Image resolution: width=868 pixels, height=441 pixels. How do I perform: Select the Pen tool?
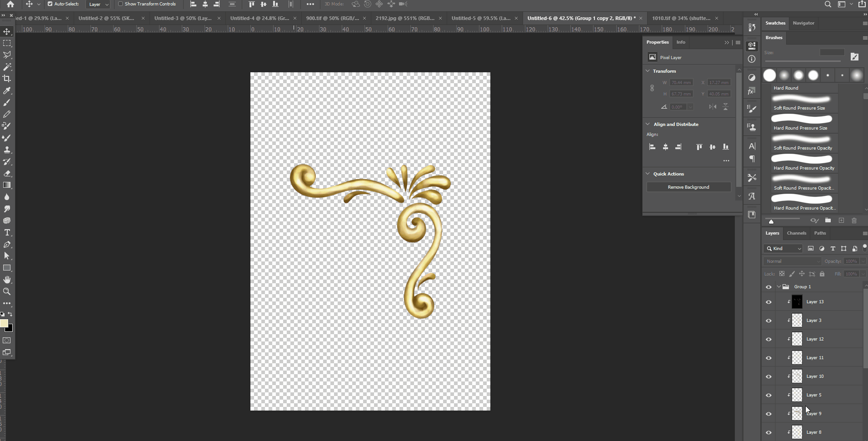click(x=7, y=245)
